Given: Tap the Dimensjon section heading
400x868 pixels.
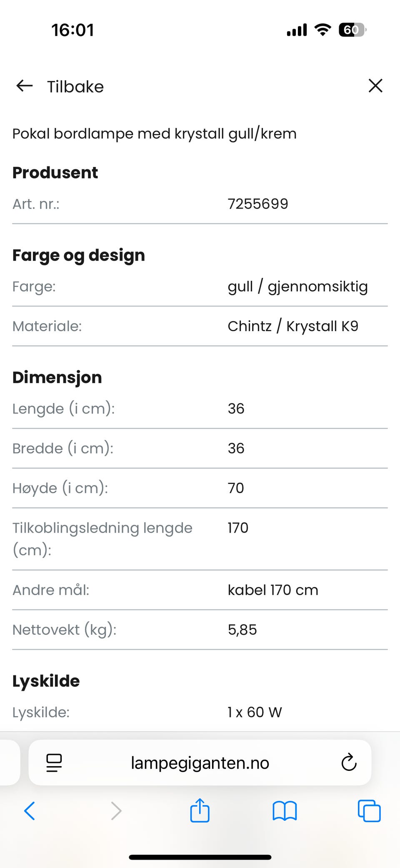Looking at the screenshot, I should (x=57, y=377).
